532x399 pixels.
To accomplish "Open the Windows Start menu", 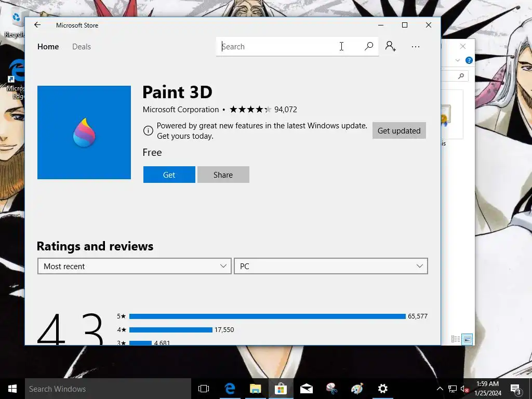I will pos(12,389).
